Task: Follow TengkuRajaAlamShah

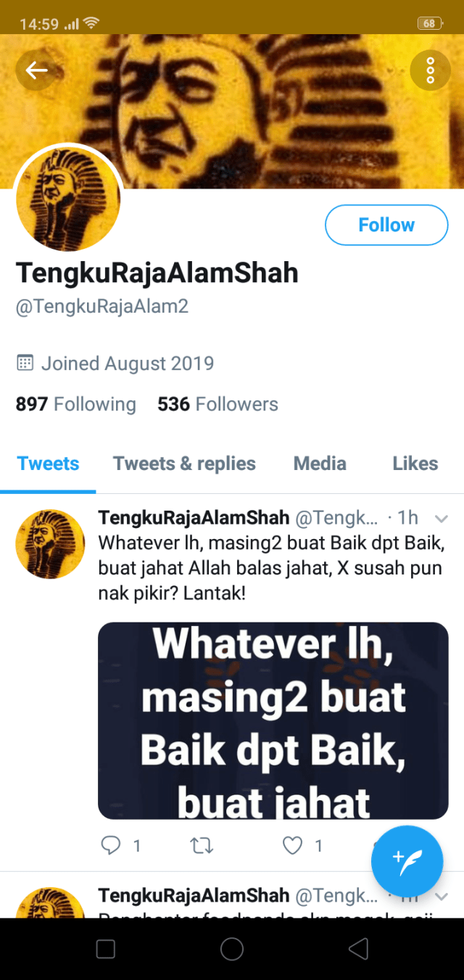Action: click(386, 225)
